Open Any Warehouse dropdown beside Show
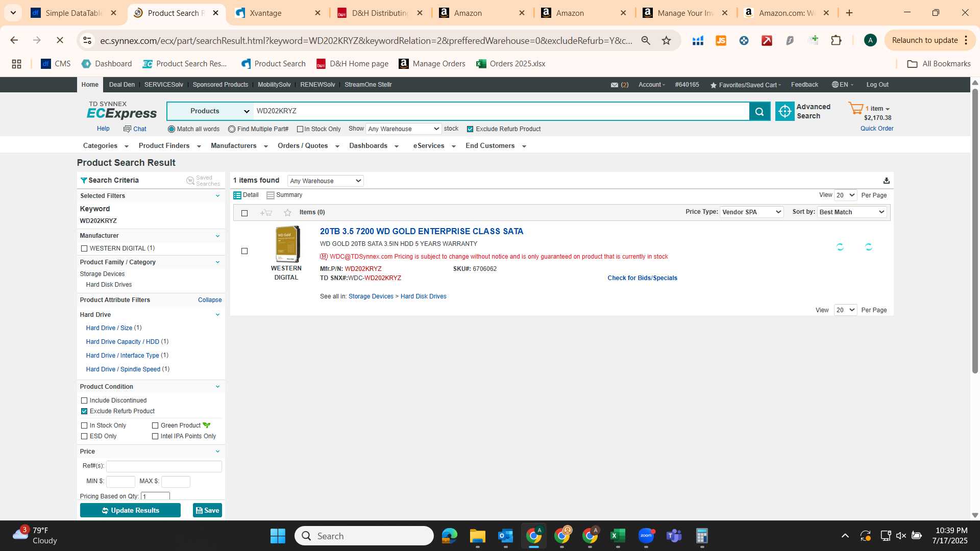Screen dimensions: 980x551 [x=403, y=129]
